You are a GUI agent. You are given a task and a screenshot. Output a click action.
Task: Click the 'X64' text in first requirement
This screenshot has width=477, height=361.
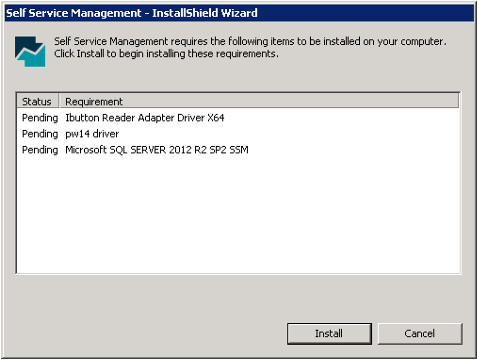coord(216,118)
